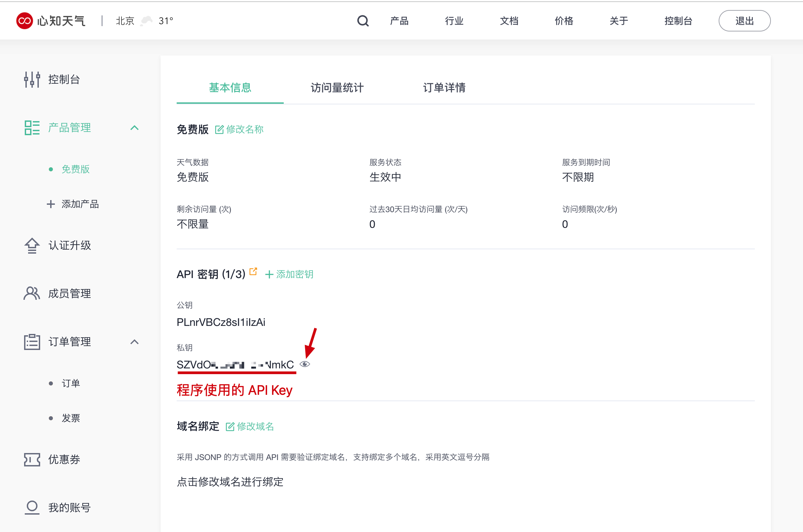Select 添加产品 in sidebar
803x532 pixels.
point(80,204)
